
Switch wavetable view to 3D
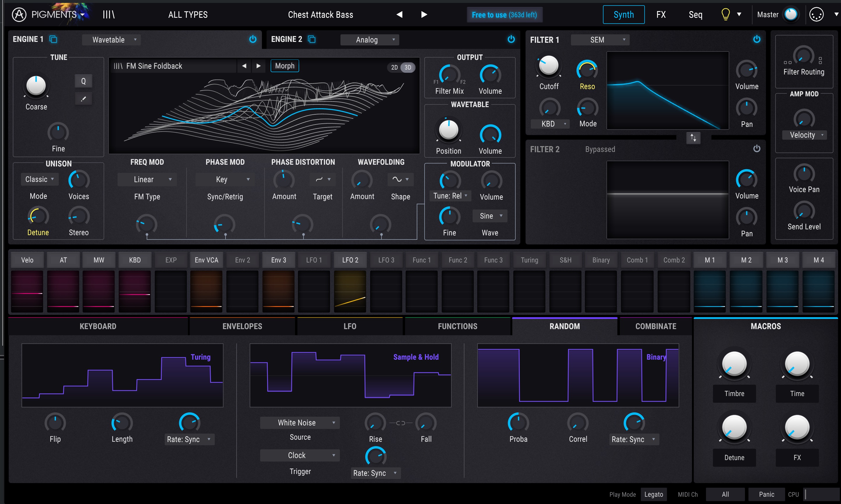pyautogui.click(x=408, y=67)
